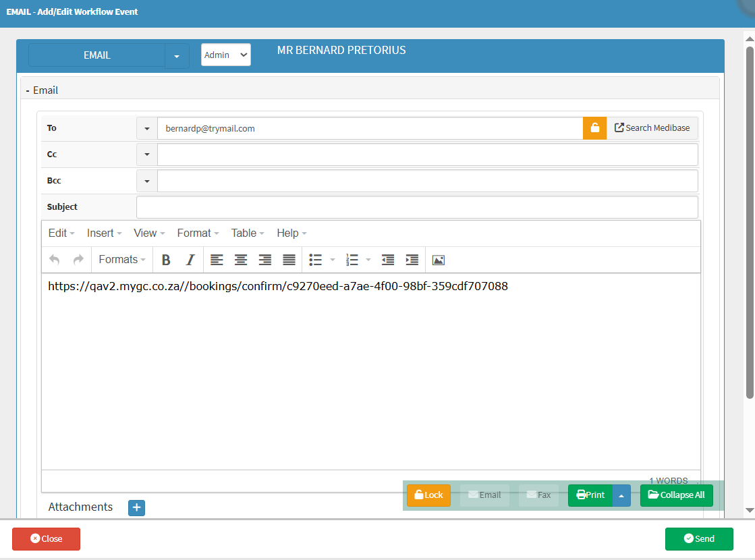Viewport: 755px width, 560px height.
Task: Justify the email body text
Action: (x=289, y=260)
